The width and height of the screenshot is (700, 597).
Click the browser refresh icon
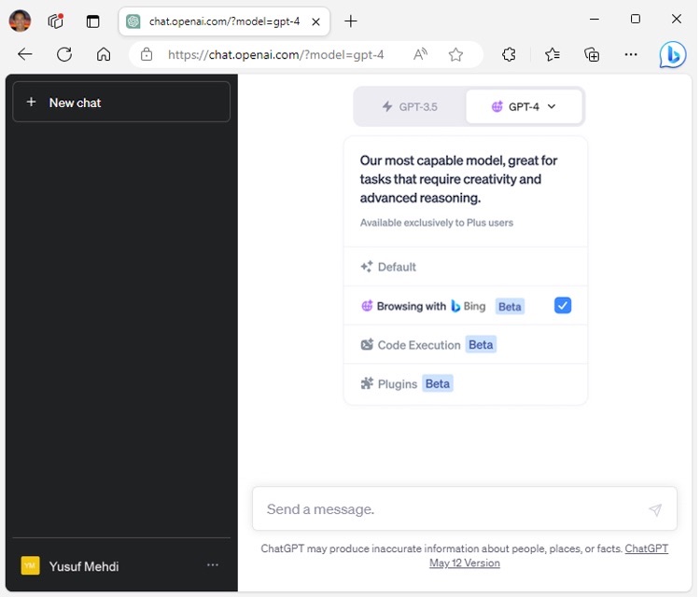tap(64, 55)
